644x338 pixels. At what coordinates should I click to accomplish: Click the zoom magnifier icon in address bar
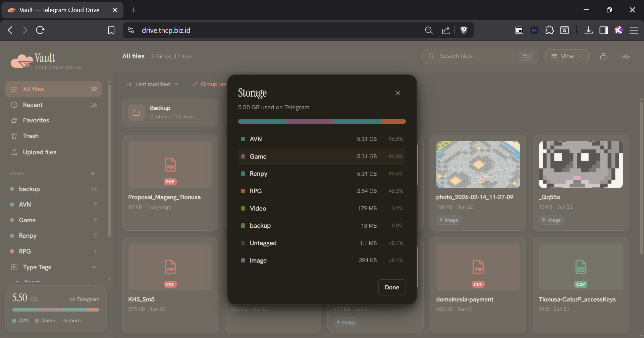click(429, 30)
